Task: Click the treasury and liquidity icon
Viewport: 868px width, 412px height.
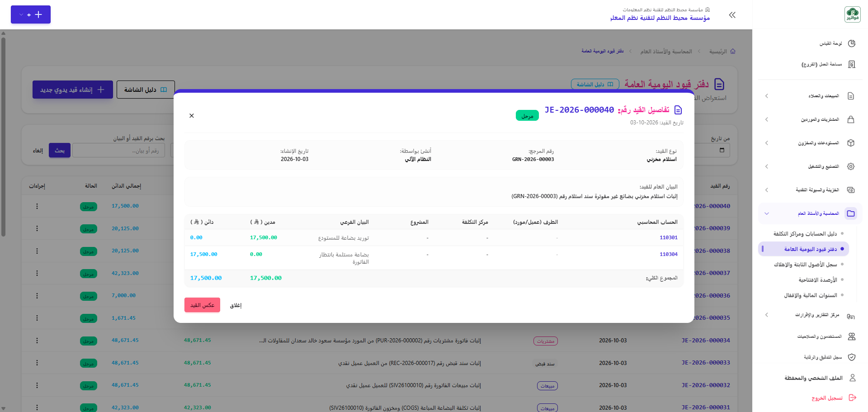Action: [851, 190]
